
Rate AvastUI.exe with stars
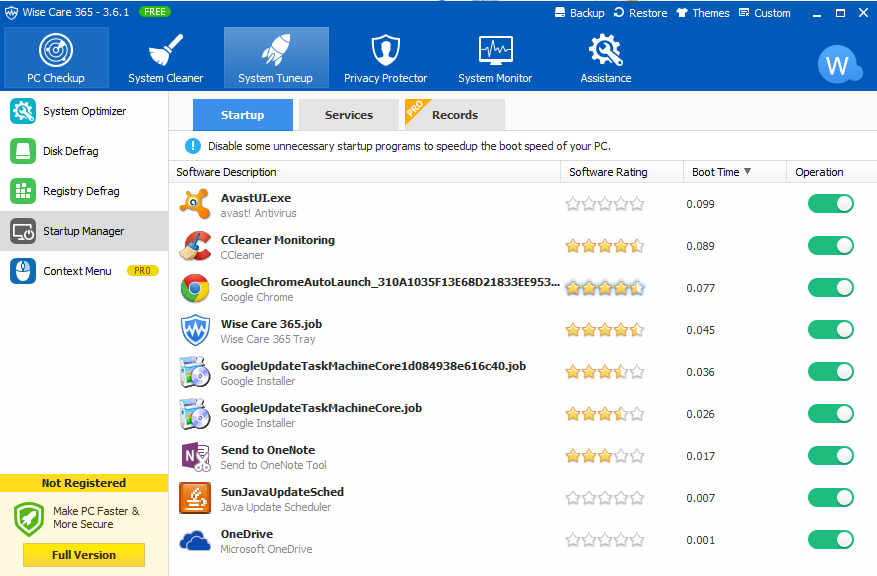605,204
